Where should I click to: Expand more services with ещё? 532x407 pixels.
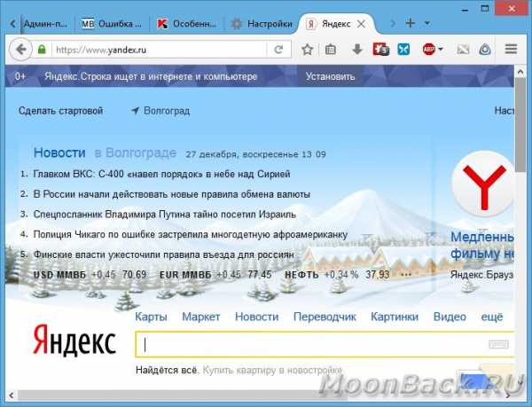click(492, 317)
